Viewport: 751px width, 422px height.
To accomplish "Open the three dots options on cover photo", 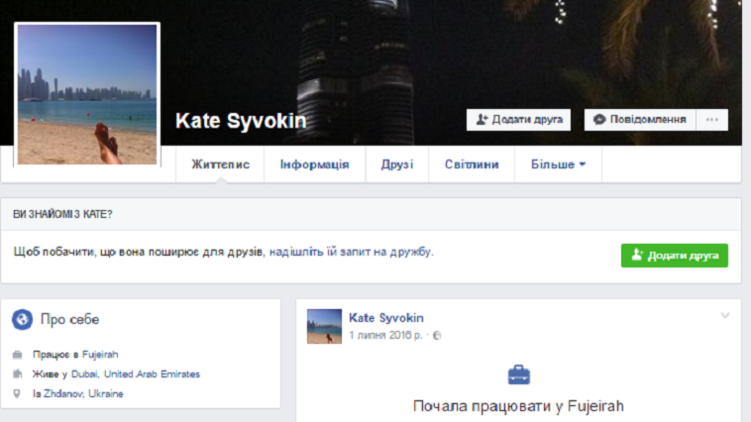I will click(x=711, y=120).
